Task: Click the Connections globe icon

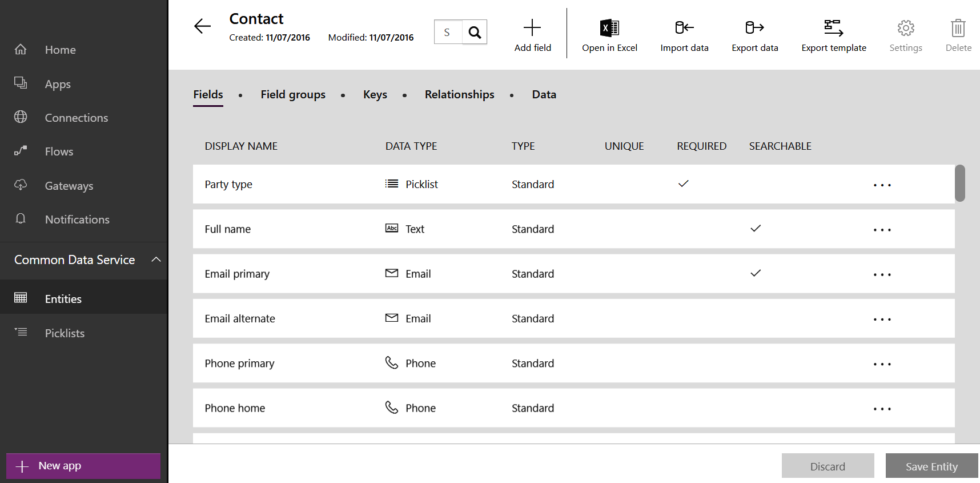Action: pyautogui.click(x=21, y=117)
